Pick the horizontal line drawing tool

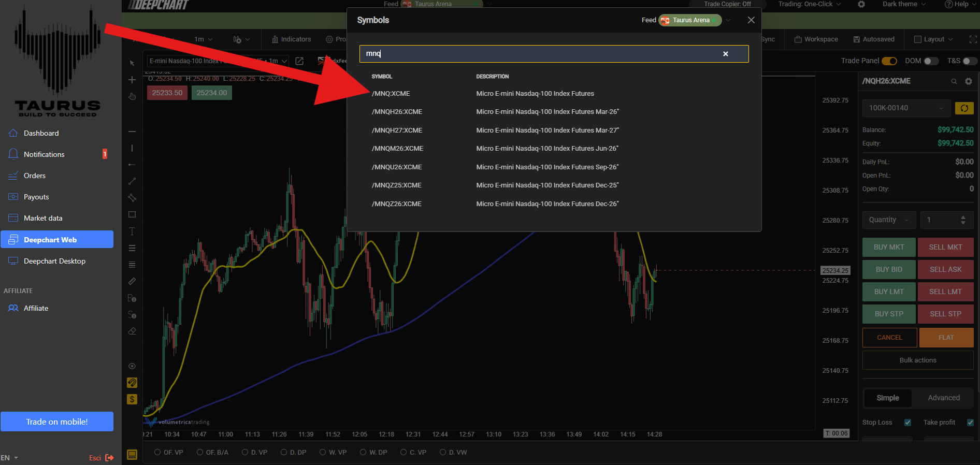132,132
